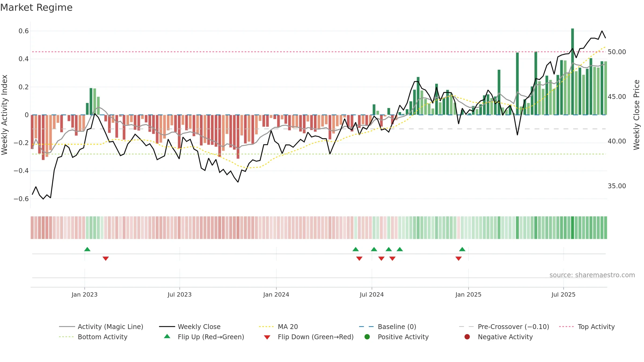This screenshot has width=644, height=362.
Task: Click the flip-up triangle at Jan 2023
Action: (x=87, y=249)
